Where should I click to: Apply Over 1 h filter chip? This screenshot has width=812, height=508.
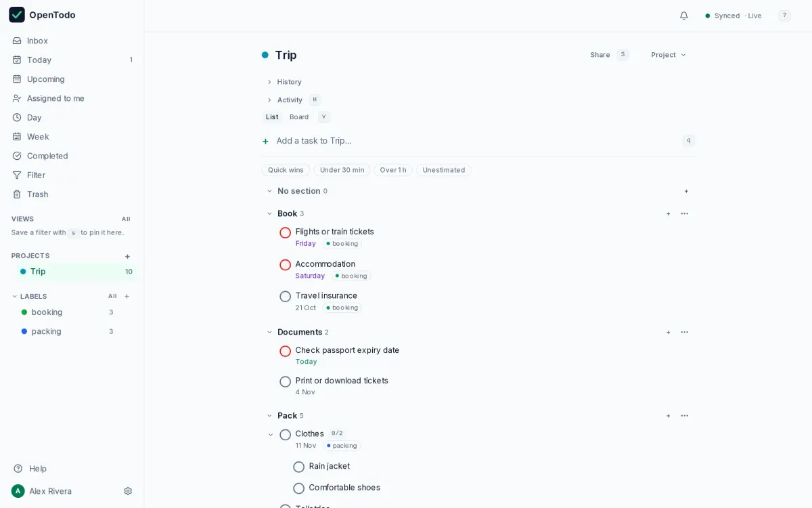(393, 170)
